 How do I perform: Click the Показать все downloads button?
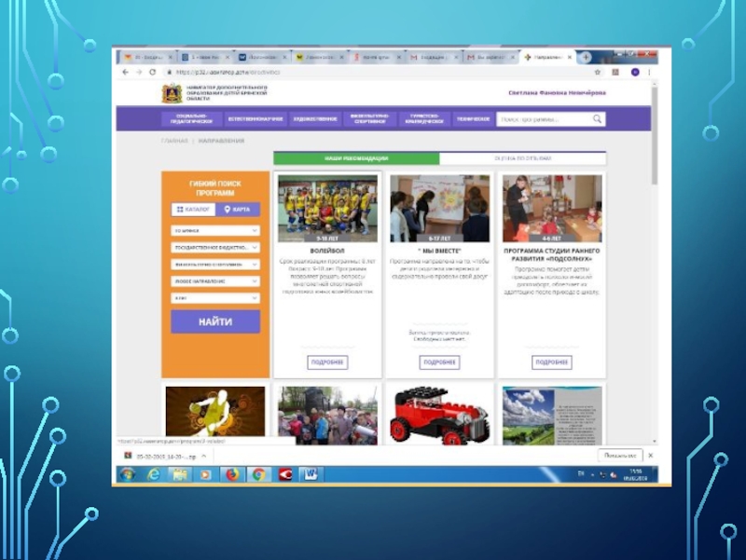point(620,456)
